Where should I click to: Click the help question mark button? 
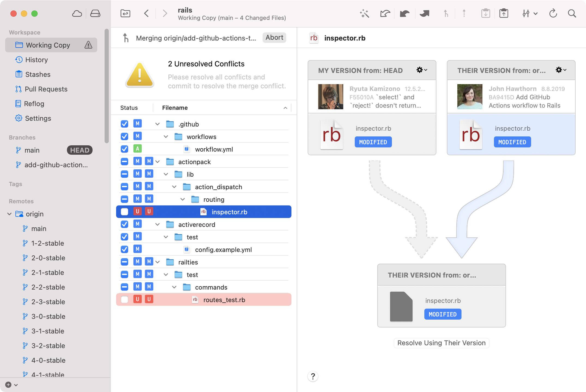313,376
